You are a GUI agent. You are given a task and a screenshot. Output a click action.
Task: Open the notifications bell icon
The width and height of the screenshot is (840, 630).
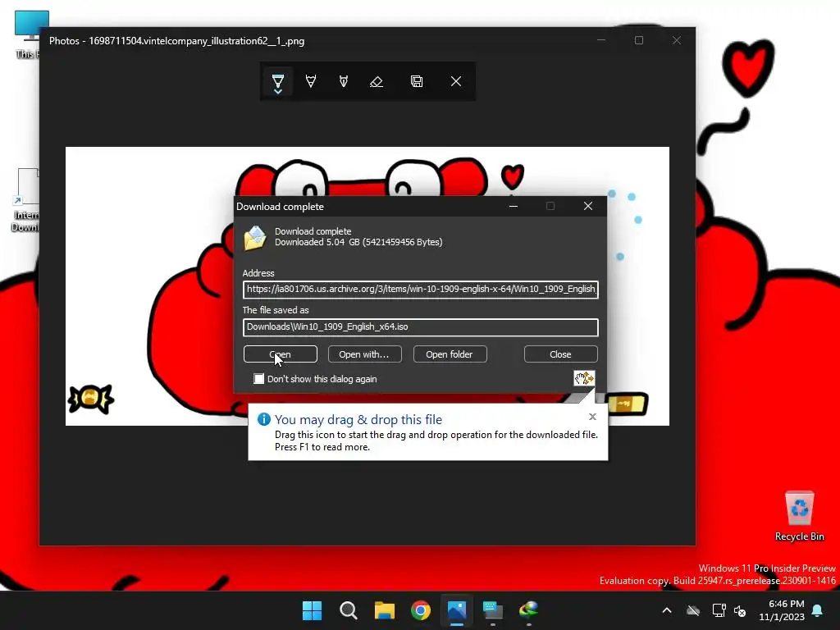[x=818, y=610]
